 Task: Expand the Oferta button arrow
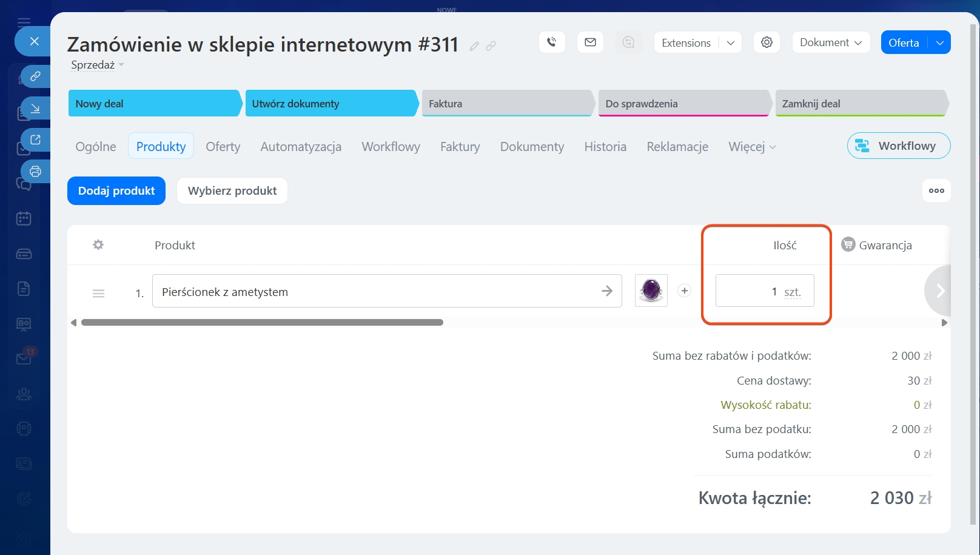coord(939,43)
